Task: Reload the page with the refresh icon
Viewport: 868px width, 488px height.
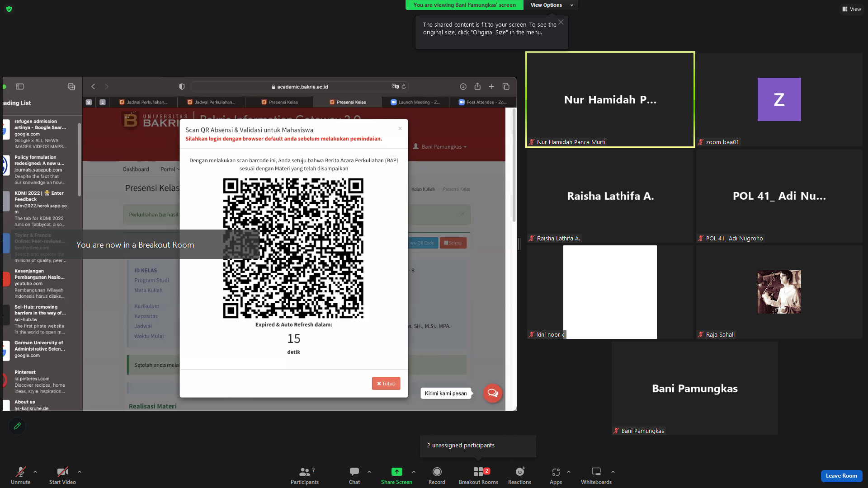Action: click(x=404, y=87)
